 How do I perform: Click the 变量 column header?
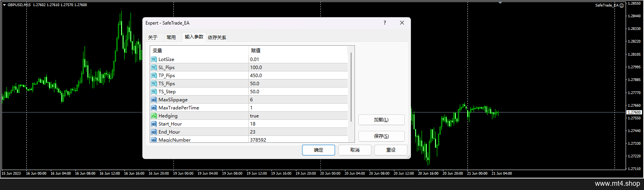coord(199,50)
